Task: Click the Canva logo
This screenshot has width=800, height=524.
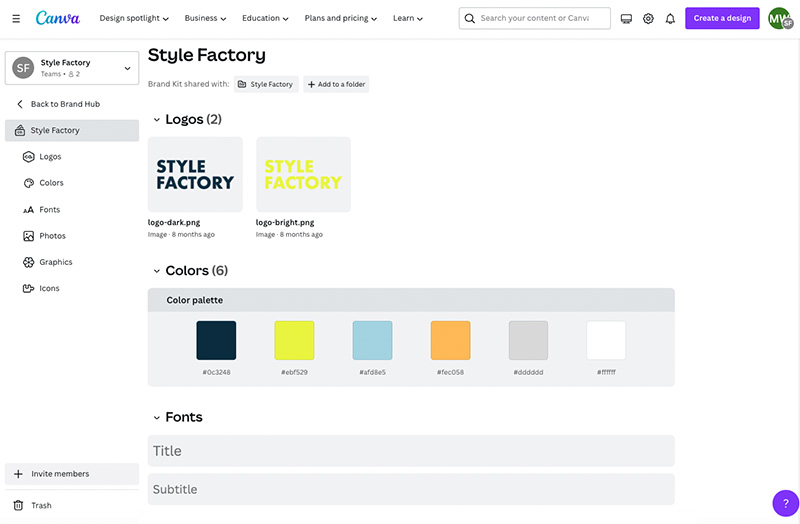Action: [x=58, y=18]
